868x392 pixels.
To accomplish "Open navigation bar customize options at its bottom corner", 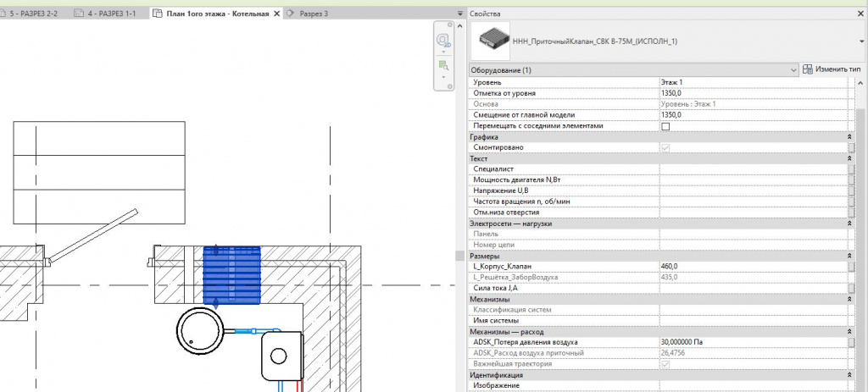I will [450, 86].
